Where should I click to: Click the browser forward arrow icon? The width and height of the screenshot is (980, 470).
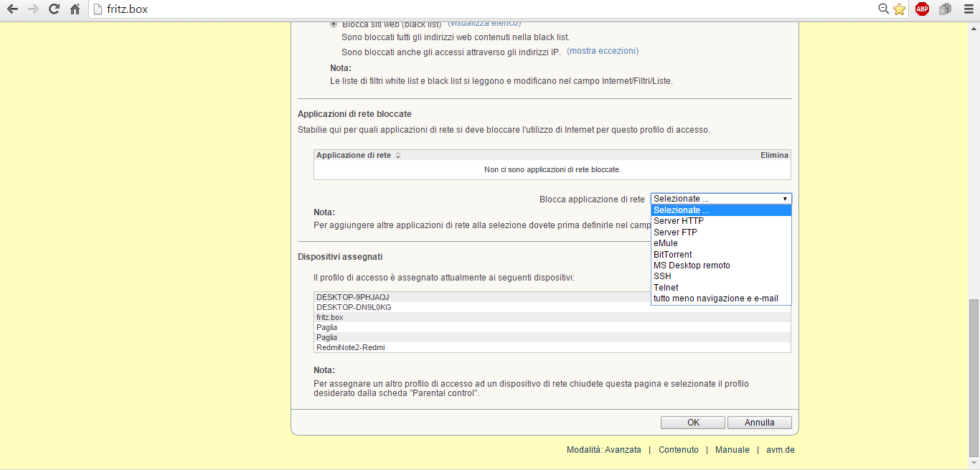click(x=33, y=9)
